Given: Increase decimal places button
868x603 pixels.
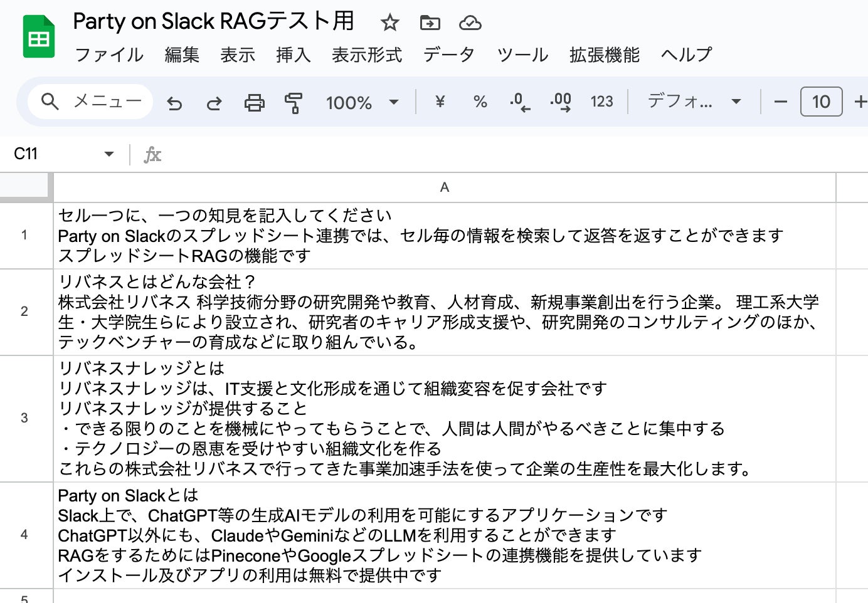Looking at the screenshot, I should 561,102.
